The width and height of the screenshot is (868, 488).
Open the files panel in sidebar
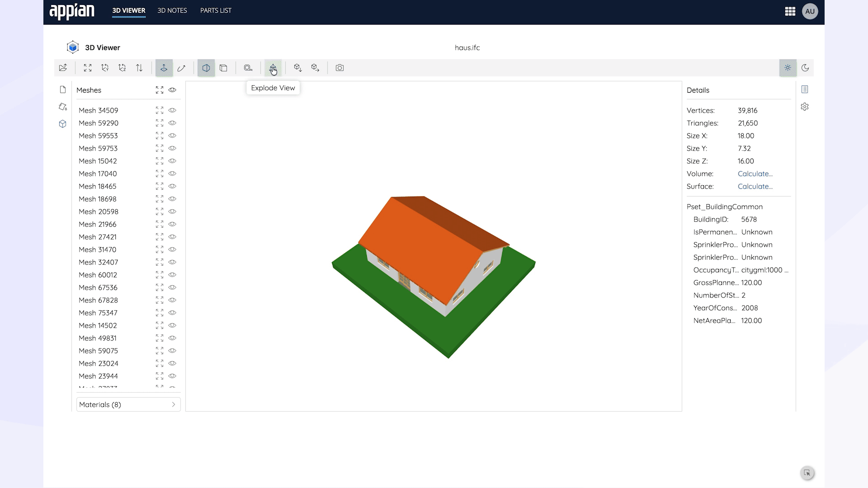63,89
